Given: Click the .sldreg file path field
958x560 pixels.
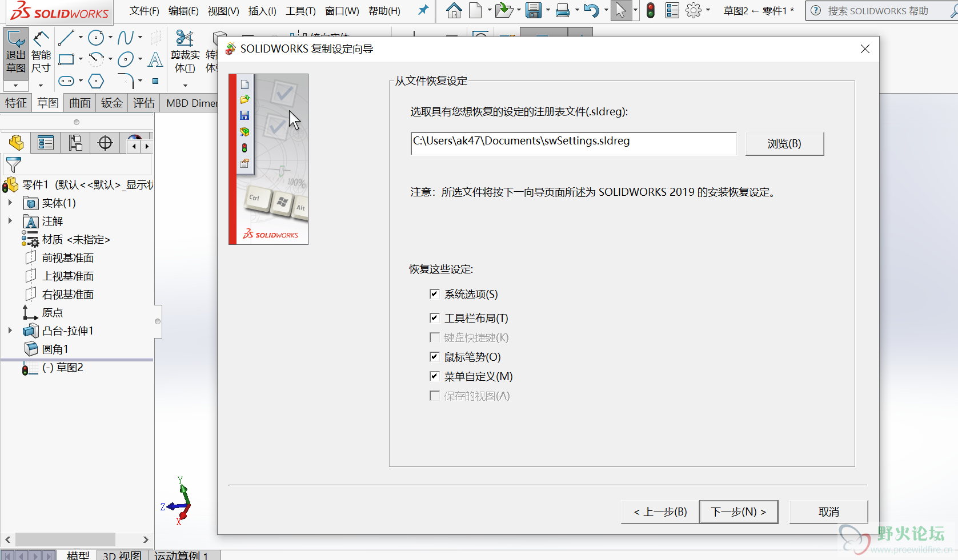Looking at the screenshot, I should point(574,143).
